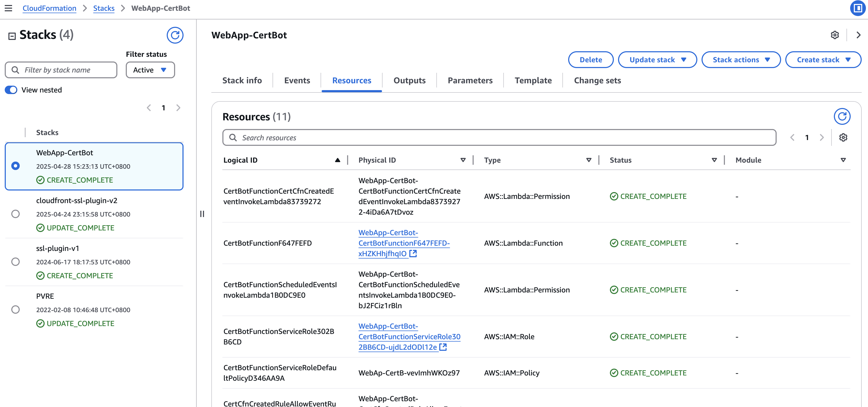The image size is (868, 407).
Task: Select the PVRE stack radio button
Action: coord(15,310)
